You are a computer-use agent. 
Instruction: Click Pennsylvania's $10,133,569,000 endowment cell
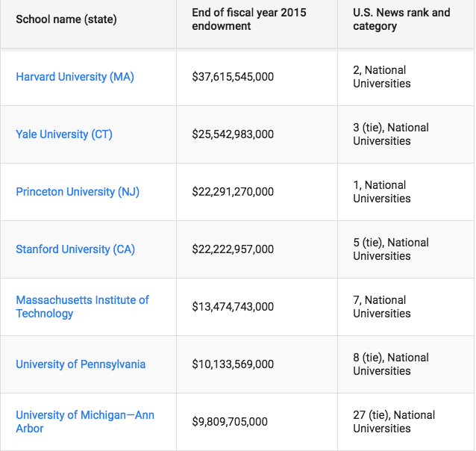click(233, 364)
